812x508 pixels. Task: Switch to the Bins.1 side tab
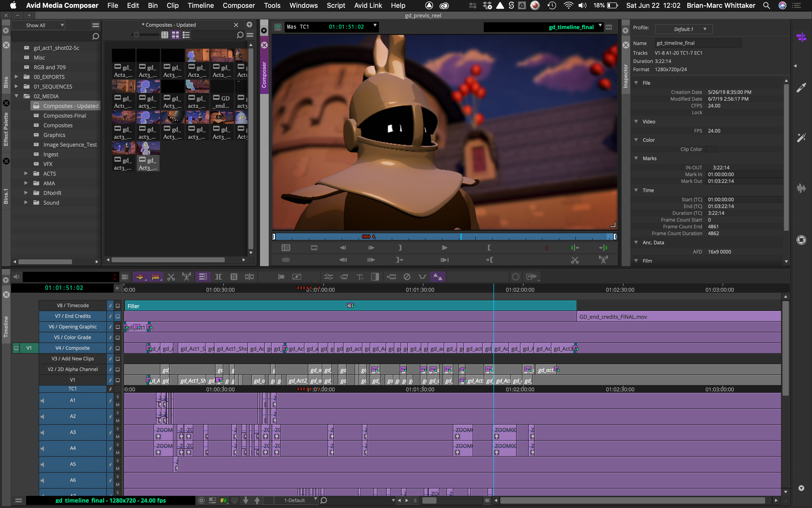tap(6, 196)
